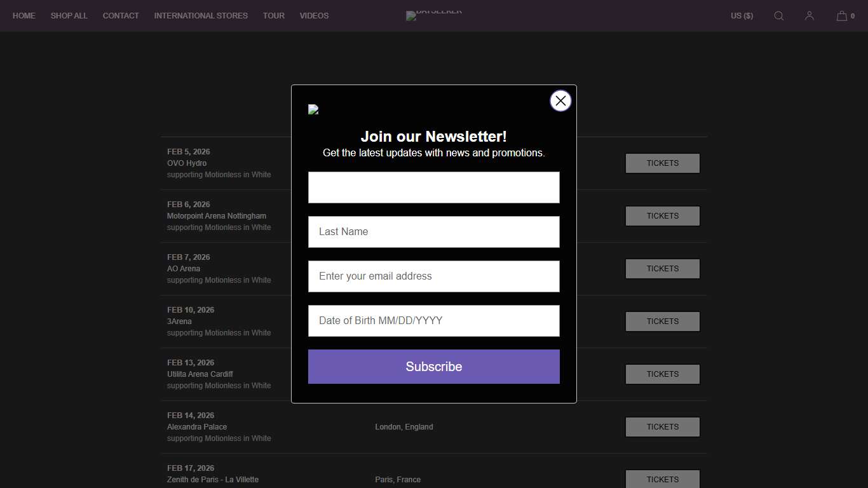Select the email address input field

click(433, 276)
